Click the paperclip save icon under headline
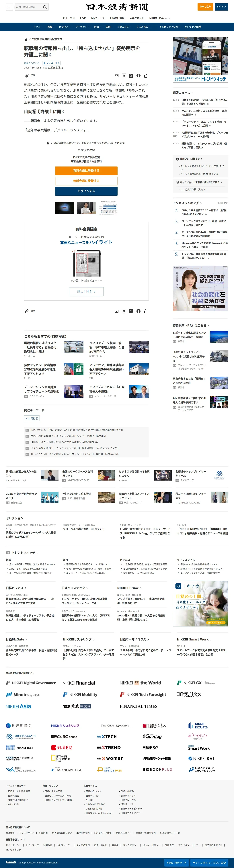Screen dimensions: 234x868 pos(27,75)
